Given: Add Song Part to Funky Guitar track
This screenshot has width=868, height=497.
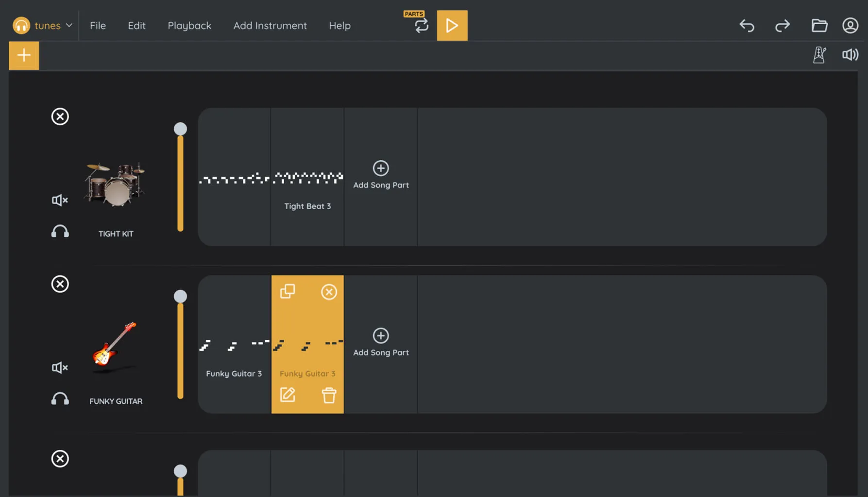Looking at the screenshot, I should 381,343.
